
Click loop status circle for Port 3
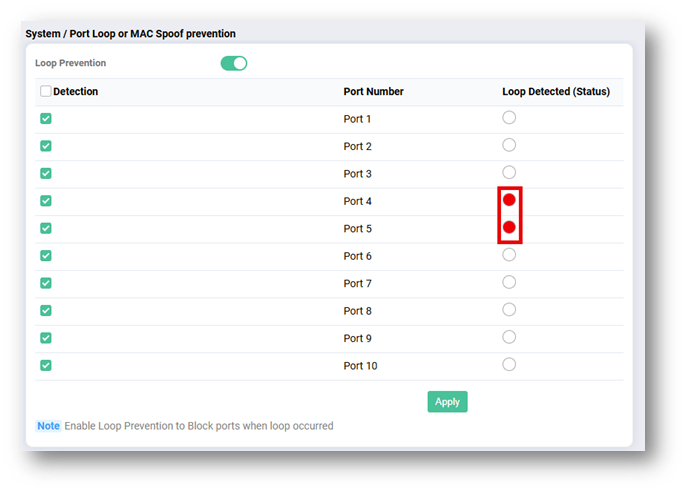[509, 173]
